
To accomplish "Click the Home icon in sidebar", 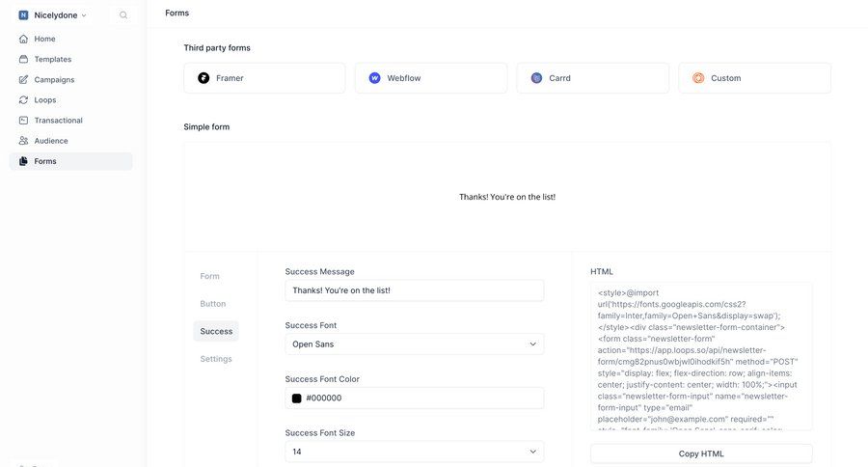I will click(24, 39).
